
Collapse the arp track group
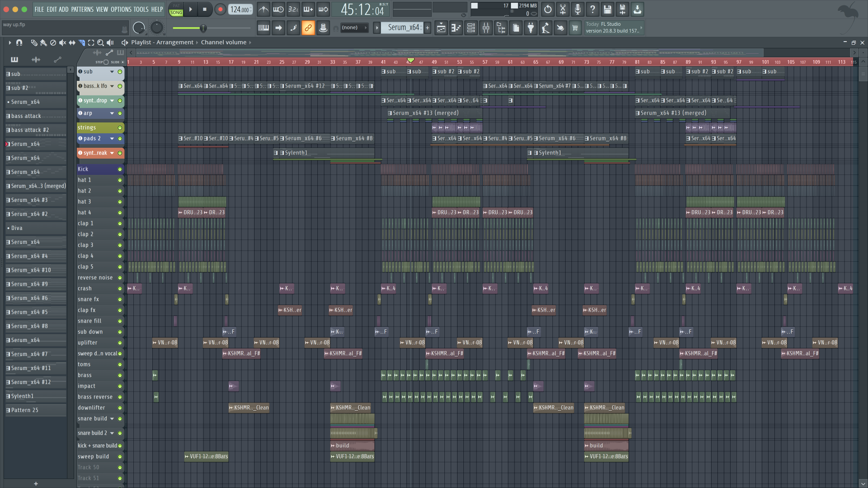coord(112,113)
